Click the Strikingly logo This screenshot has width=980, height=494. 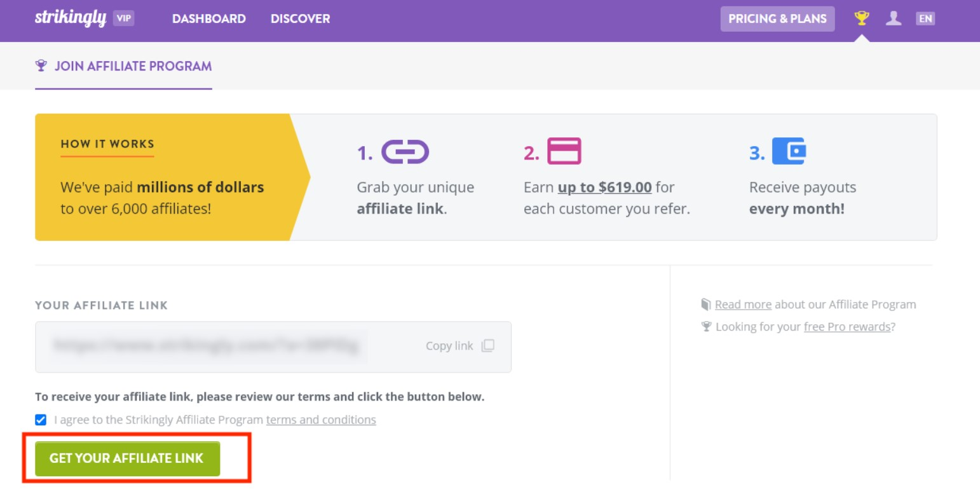[x=70, y=18]
